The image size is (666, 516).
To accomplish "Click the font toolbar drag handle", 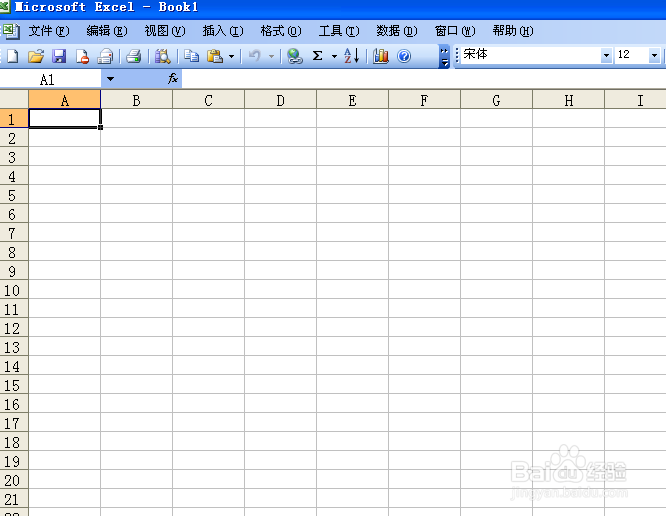I will pyautogui.click(x=457, y=55).
